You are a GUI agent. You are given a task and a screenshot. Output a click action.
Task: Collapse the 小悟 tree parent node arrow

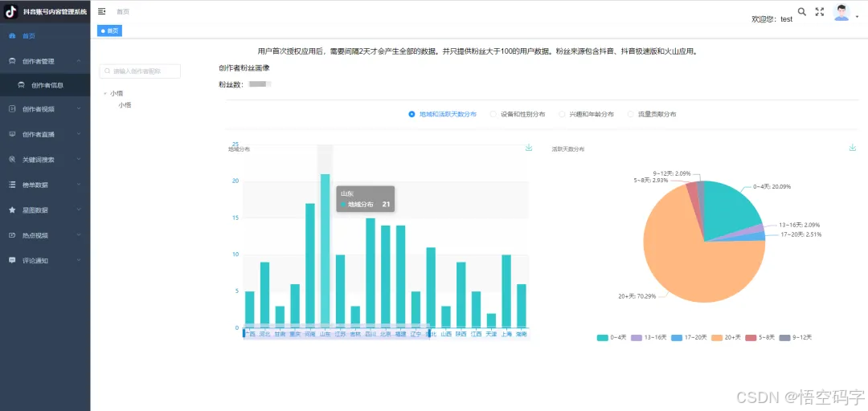point(104,93)
